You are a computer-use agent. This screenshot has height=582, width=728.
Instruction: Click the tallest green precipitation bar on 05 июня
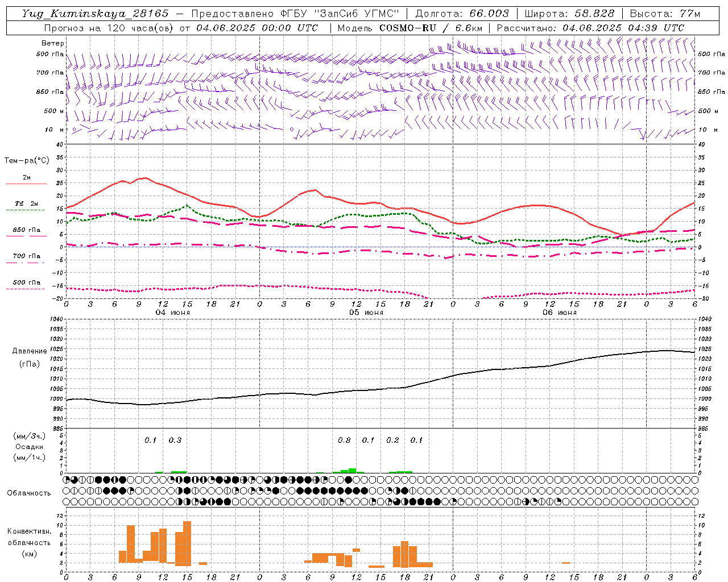coord(353,471)
